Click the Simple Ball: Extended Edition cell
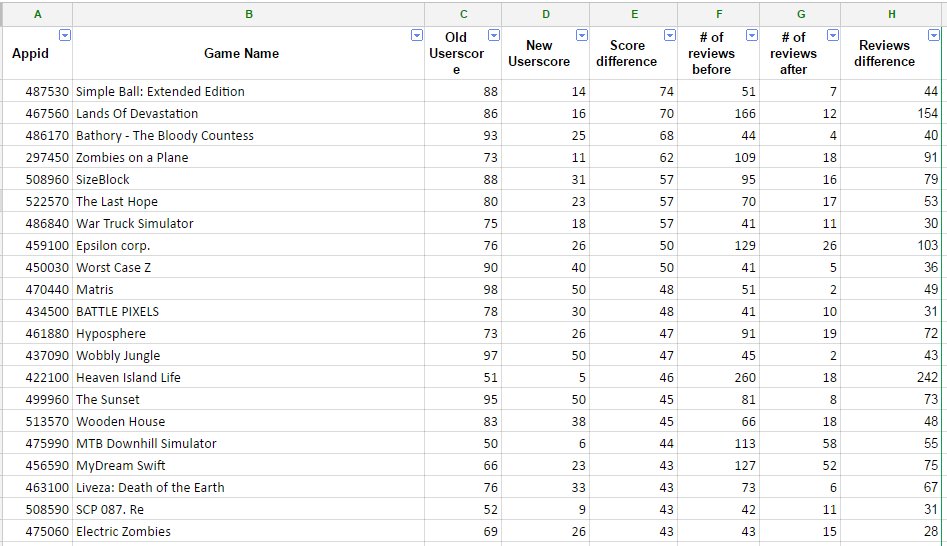The width and height of the screenshot is (947, 546). tap(248, 91)
